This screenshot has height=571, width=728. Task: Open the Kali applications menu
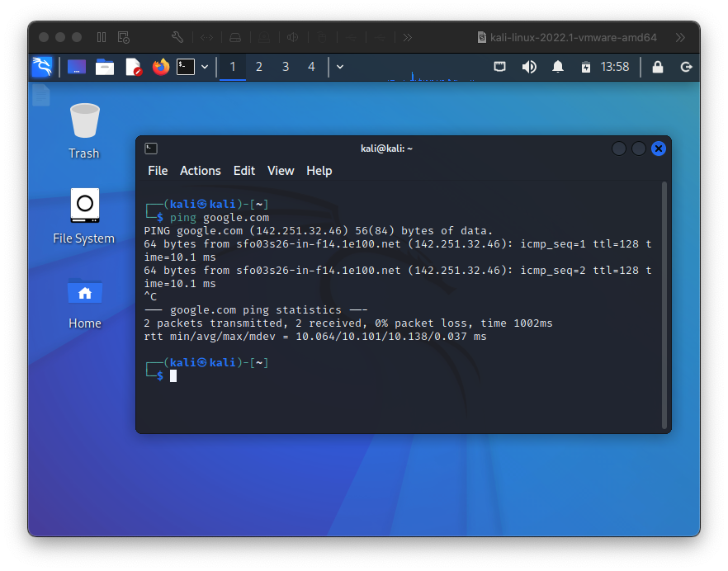(x=42, y=67)
